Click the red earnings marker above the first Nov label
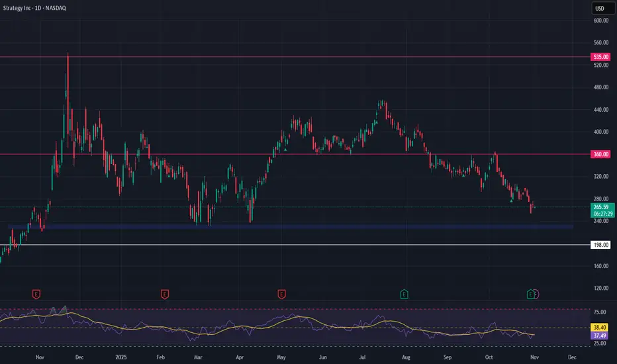Image resolution: width=617 pixels, height=364 pixels. (x=36, y=294)
